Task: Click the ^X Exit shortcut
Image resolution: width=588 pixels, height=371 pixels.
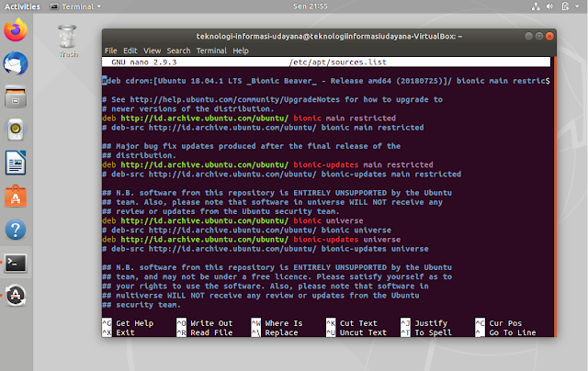Action: [x=119, y=332]
